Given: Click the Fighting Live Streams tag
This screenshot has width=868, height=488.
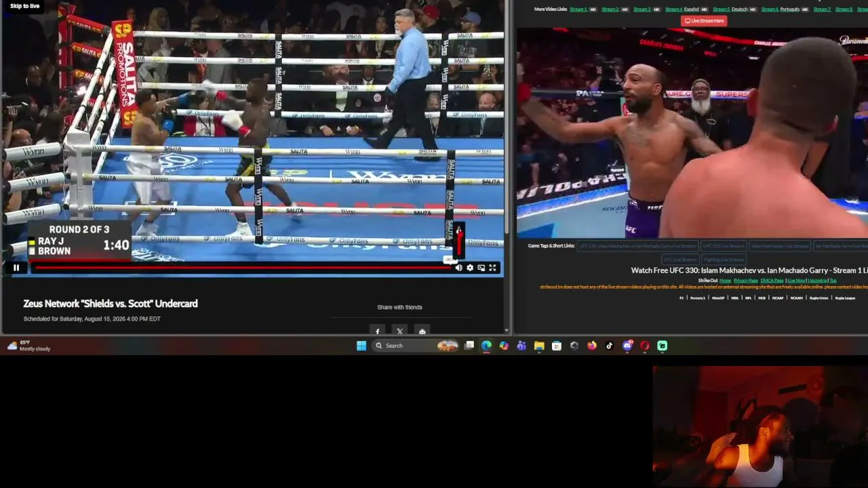Looking at the screenshot, I should pos(724,260).
